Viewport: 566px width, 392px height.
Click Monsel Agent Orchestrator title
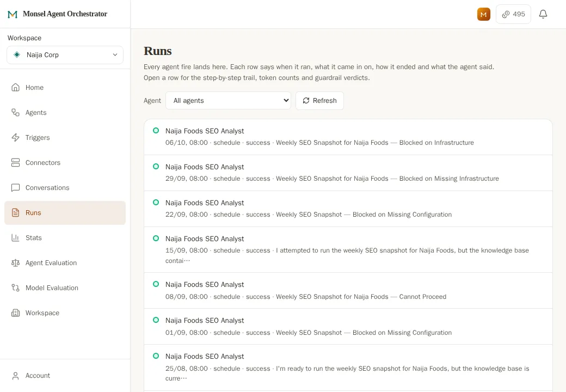(x=65, y=14)
